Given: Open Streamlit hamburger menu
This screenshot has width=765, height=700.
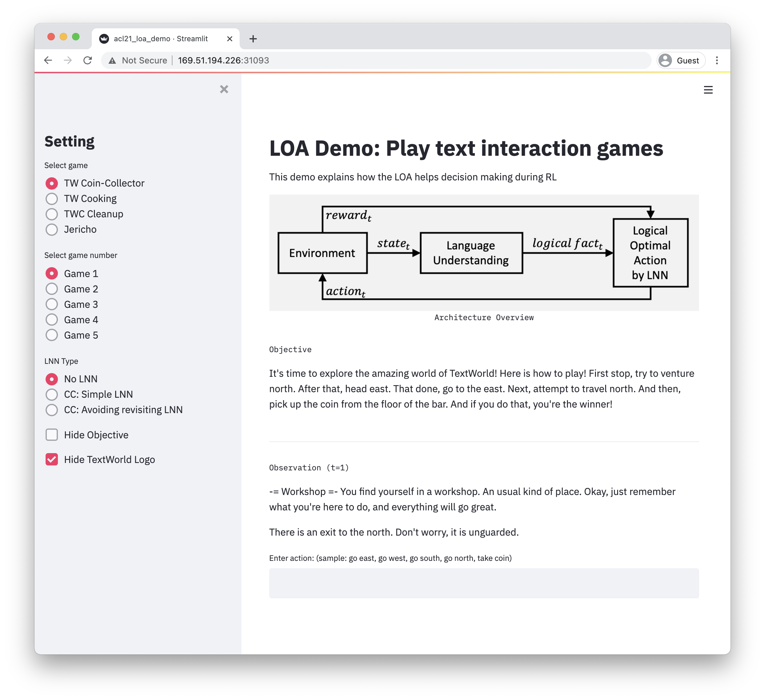Looking at the screenshot, I should click(708, 90).
